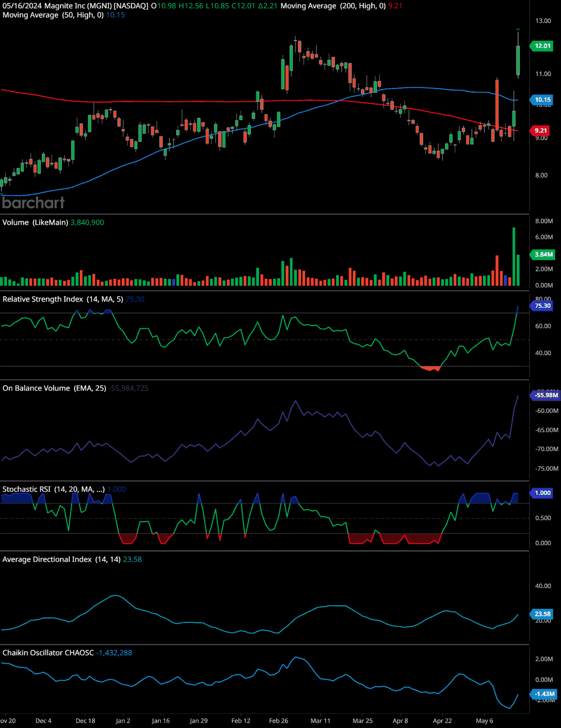The width and height of the screenshot is (561, 728).
Task: Click the high price "H12.56" in the header
Action: pos(191,6)
